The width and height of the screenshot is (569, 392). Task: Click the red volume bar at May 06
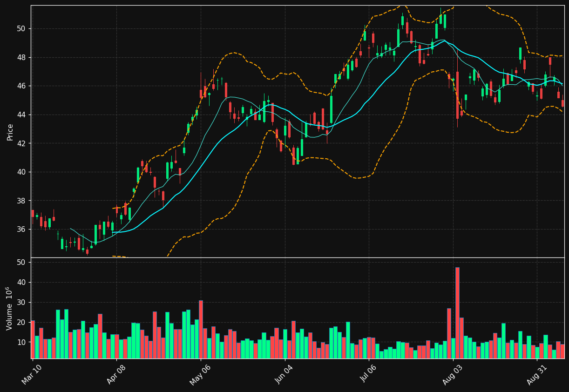(201, 329)
